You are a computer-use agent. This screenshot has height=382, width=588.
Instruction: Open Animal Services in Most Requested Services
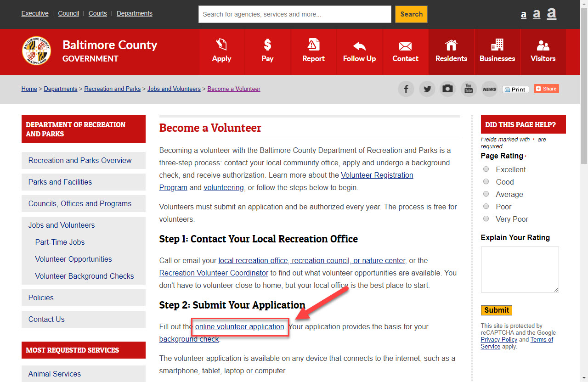click(x=84, y=374)
